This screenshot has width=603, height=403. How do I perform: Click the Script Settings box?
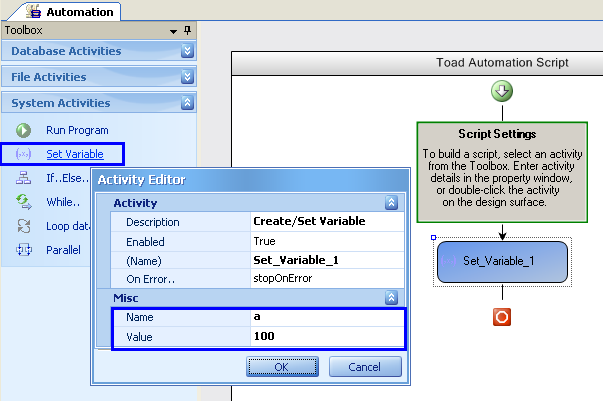coord(502,172)
